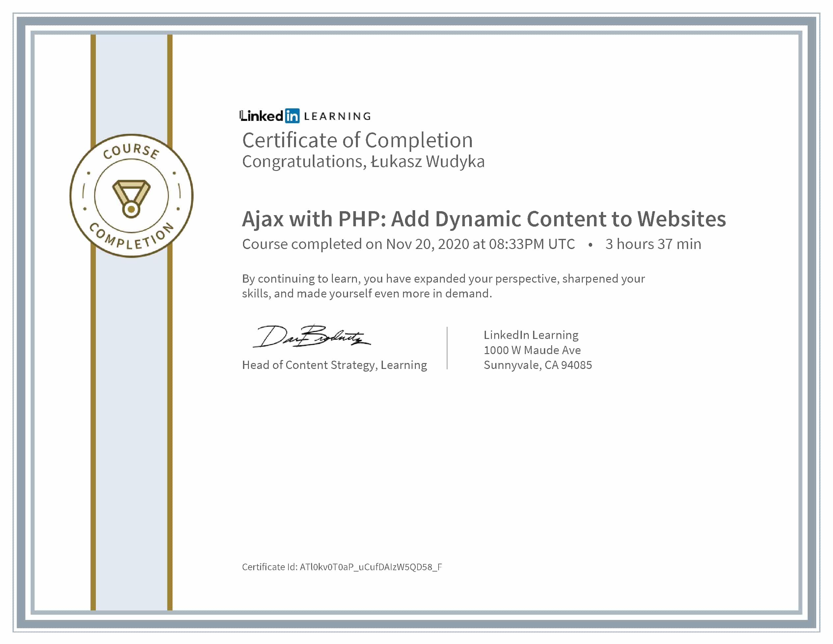Click the completion date Nov 20, 2020
Image resolution: width=833 pixels, height=644 pixels.
427,244
